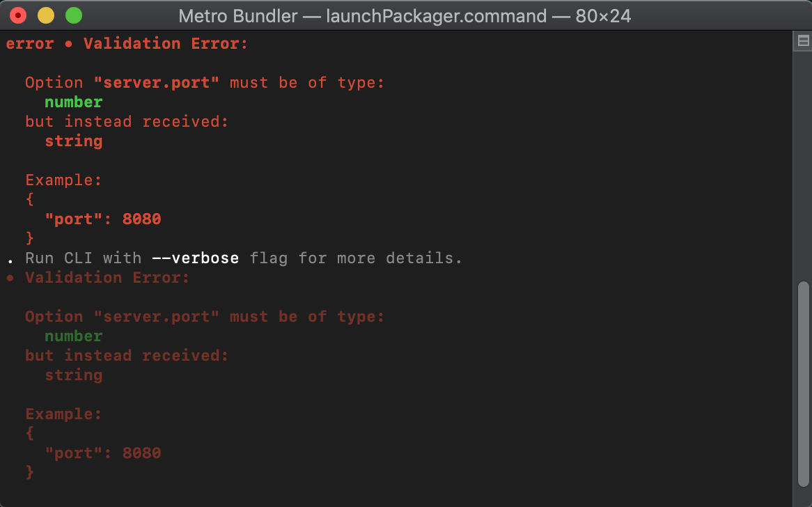Click the bright 'but instead received:' line
This screenshot has width=812, height=507.
click(127, 122)
